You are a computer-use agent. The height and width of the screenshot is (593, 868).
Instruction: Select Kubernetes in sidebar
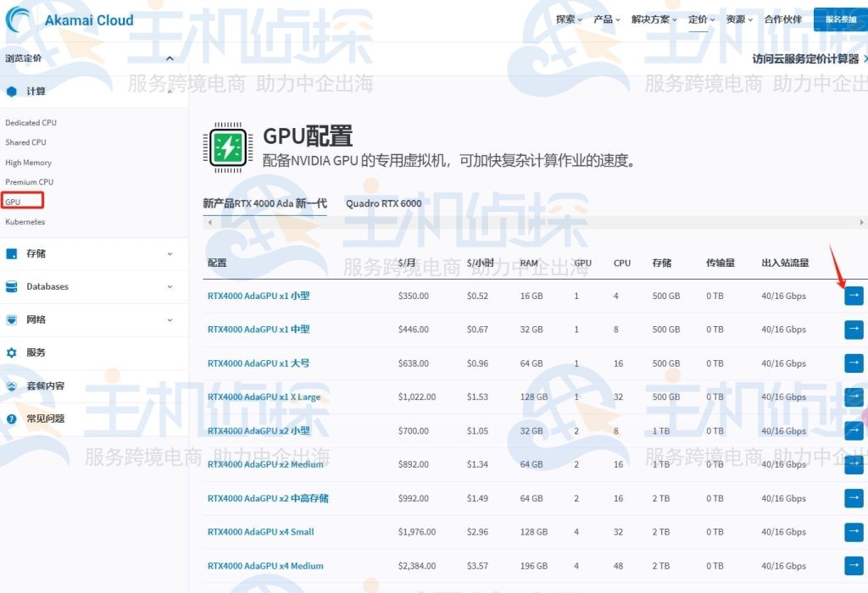click(x=25, y=222)
